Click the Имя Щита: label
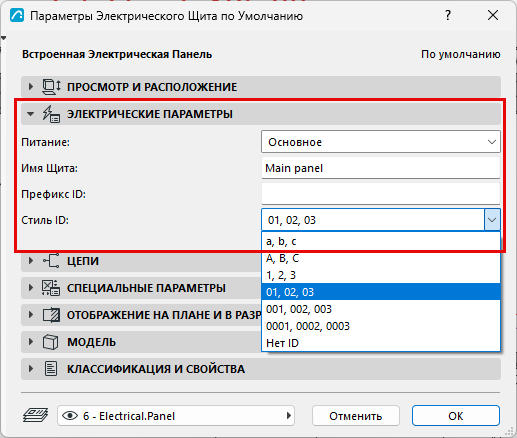The image size is (517, 438). (49, 168)
